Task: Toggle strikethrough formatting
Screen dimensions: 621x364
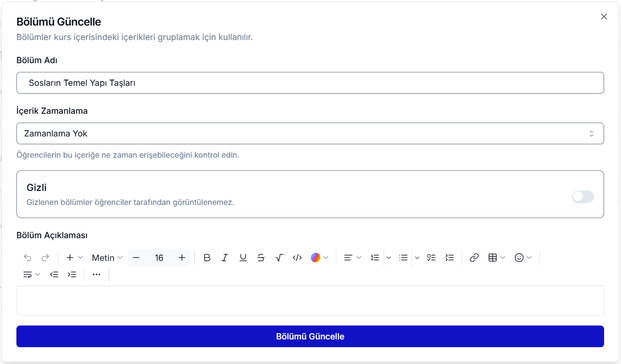Action: [261, 258]
